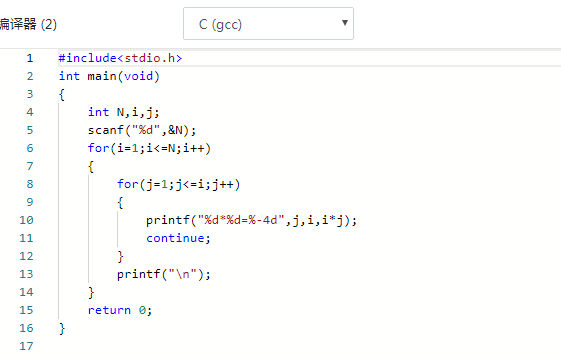Click line number 15 in gutter
The image size is (561, 362).
click(x=26, y=310)
